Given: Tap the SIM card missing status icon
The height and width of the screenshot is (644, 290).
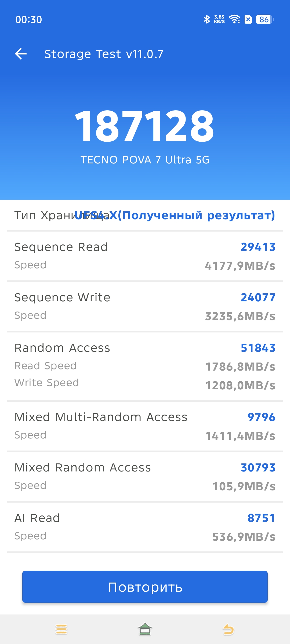Looking at the screenshot, I should point(248,19).
